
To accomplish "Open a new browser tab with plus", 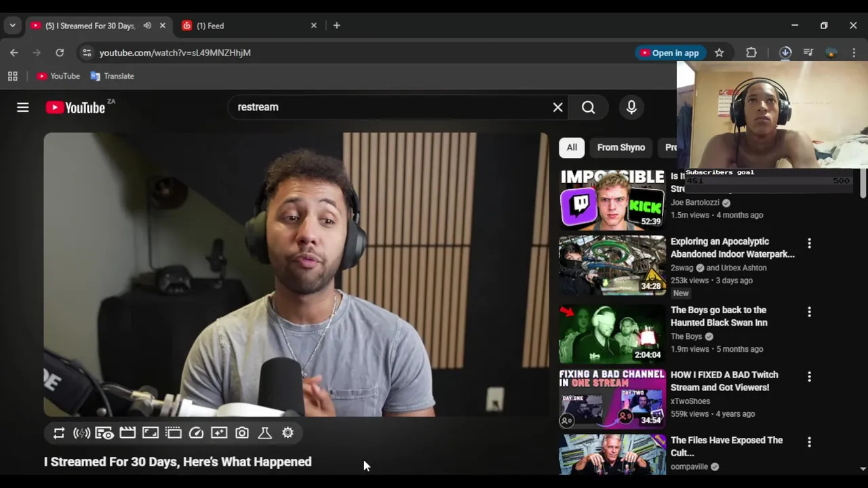I will 336,26.
